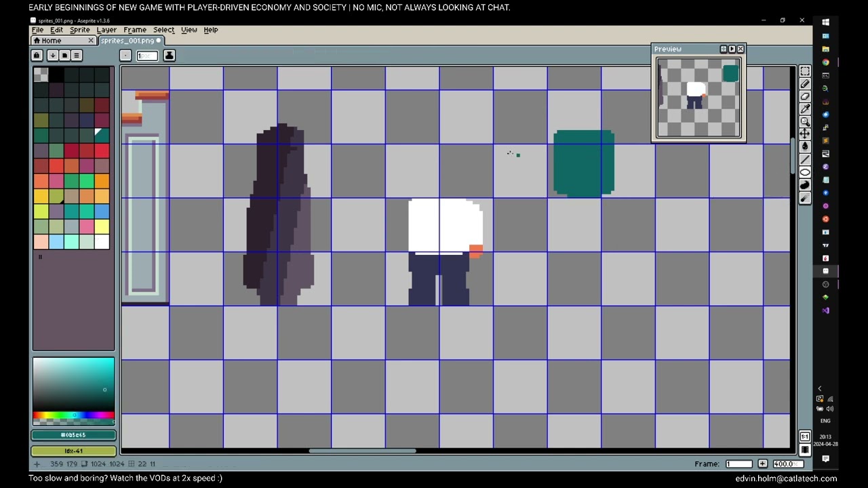Open the ink type stamp button
This screenshot has width=868, height=488.
(x=169, y=56)
